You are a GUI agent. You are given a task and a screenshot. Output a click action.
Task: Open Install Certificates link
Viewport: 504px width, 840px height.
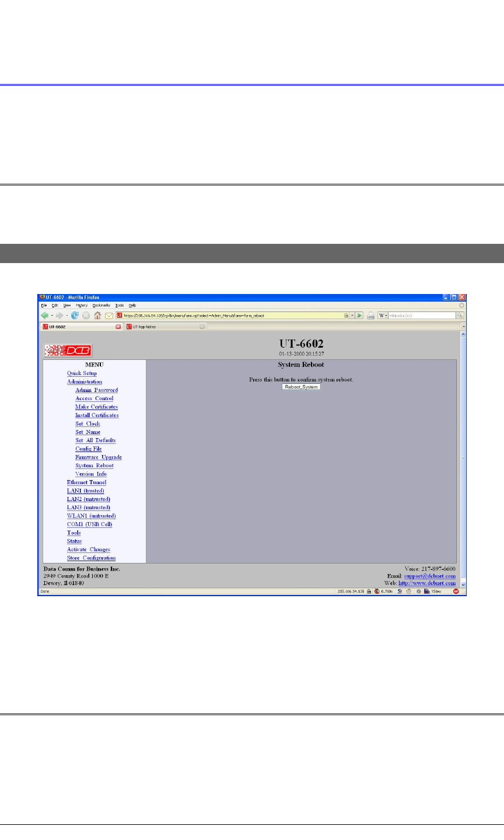tap(97, 415)
